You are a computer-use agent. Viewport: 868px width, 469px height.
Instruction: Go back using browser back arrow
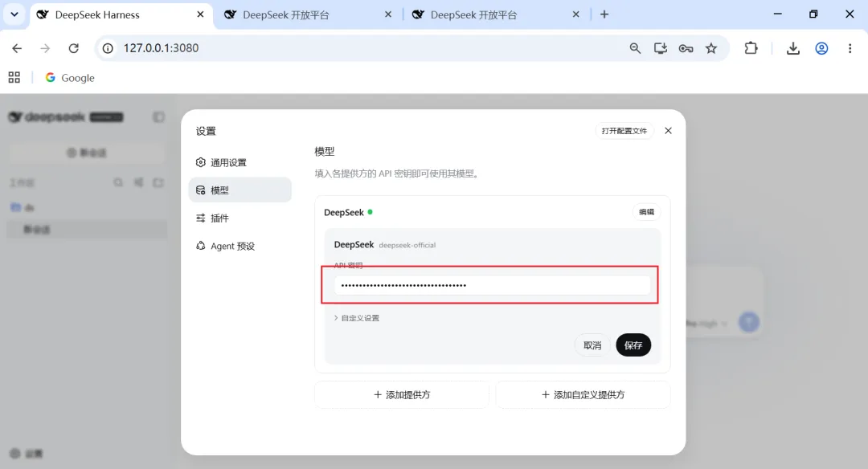[17, 48]
